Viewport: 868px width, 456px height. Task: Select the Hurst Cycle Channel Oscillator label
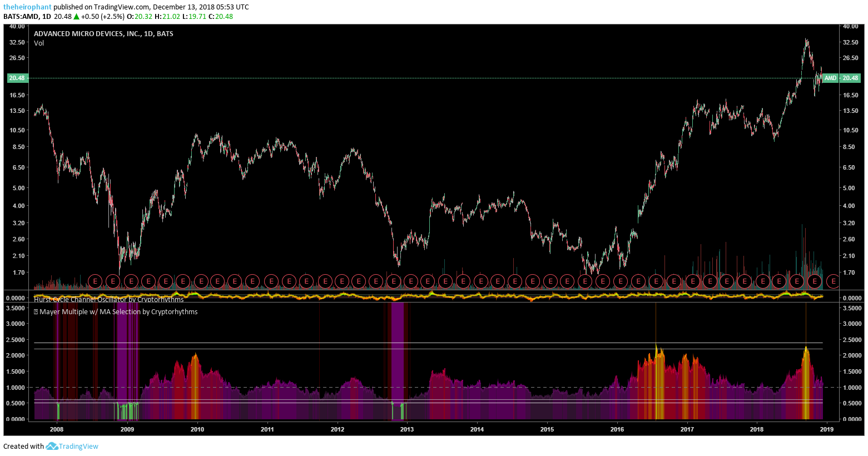(x=108, y=300)
